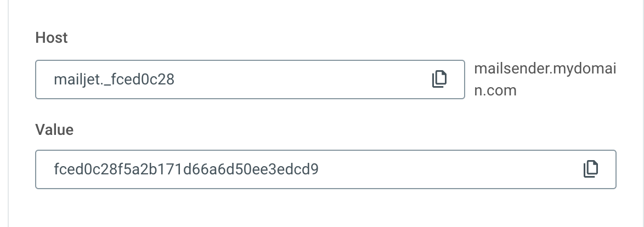This screenshot has width=644, height=227.
Task: Copy the Value record string
Action: pyautogui.click(x=590, y=169)
